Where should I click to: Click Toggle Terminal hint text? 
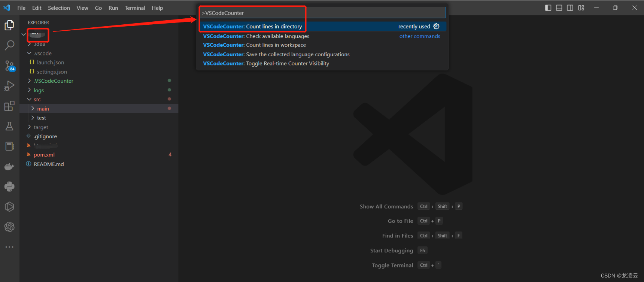392,265
